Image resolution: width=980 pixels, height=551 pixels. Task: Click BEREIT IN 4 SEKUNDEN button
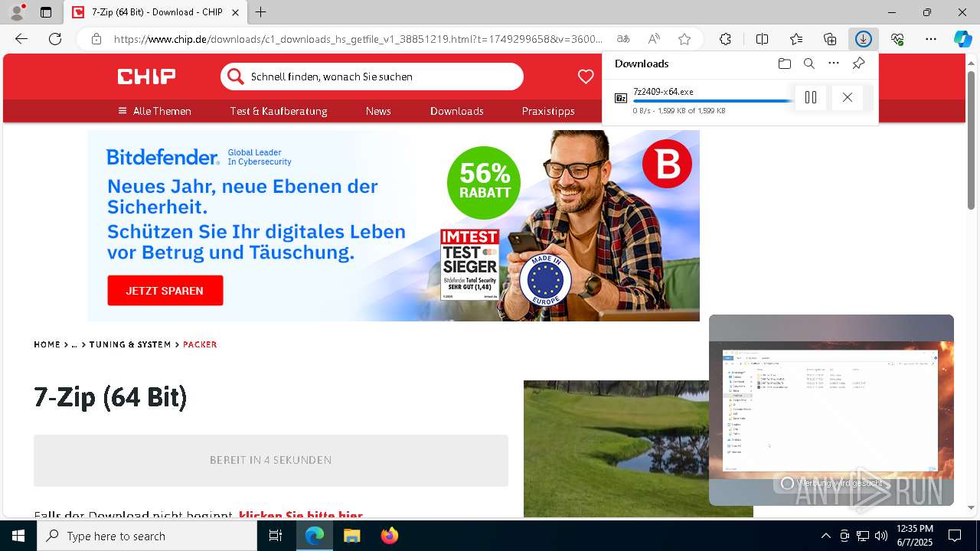[x=271, y=461]
